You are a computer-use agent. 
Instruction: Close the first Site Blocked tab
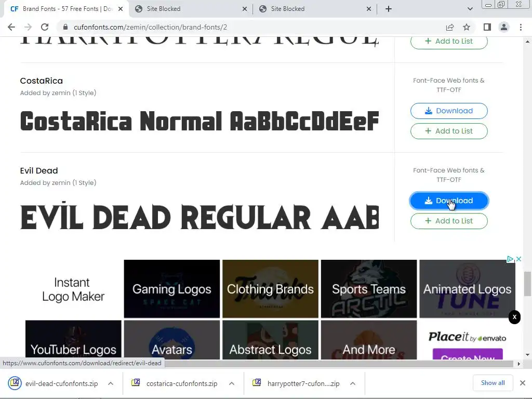tap(245, 9)
